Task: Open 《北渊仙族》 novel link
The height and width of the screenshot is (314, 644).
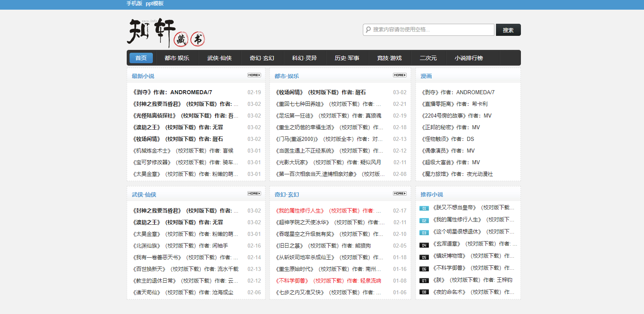Action: coord(181,246)
